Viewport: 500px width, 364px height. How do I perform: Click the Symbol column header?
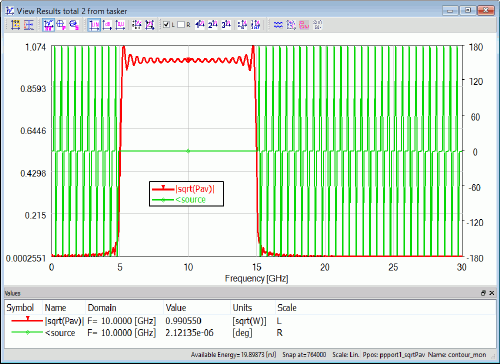point(20,308)
